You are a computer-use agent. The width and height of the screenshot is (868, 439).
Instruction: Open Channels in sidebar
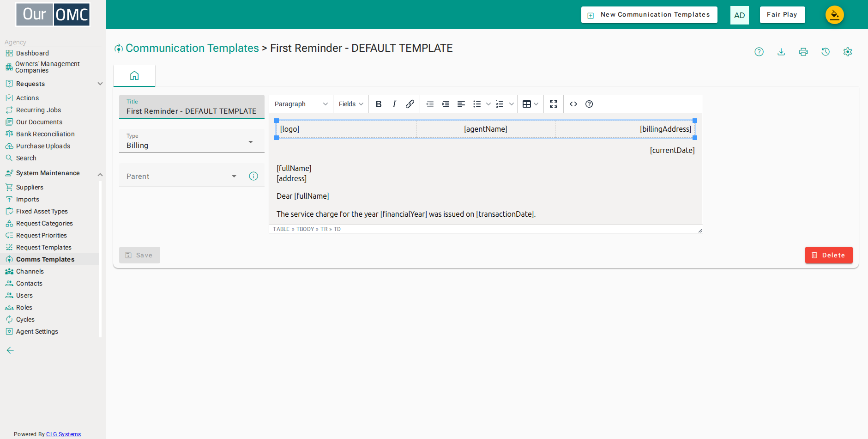point(30,271)
